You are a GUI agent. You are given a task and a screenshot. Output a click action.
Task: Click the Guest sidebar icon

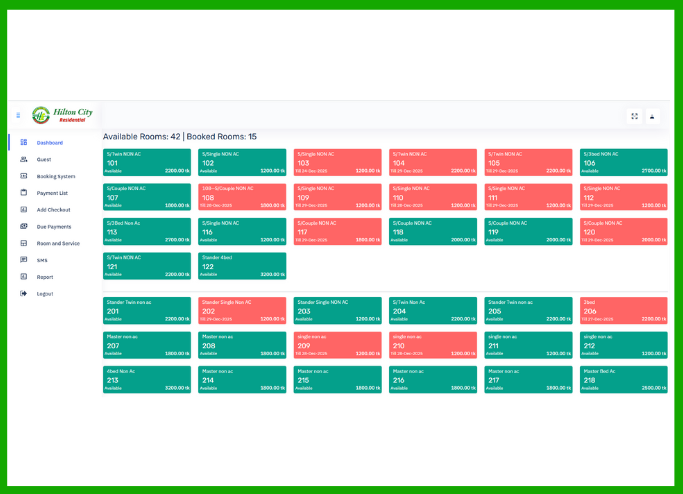coord(23,159)
